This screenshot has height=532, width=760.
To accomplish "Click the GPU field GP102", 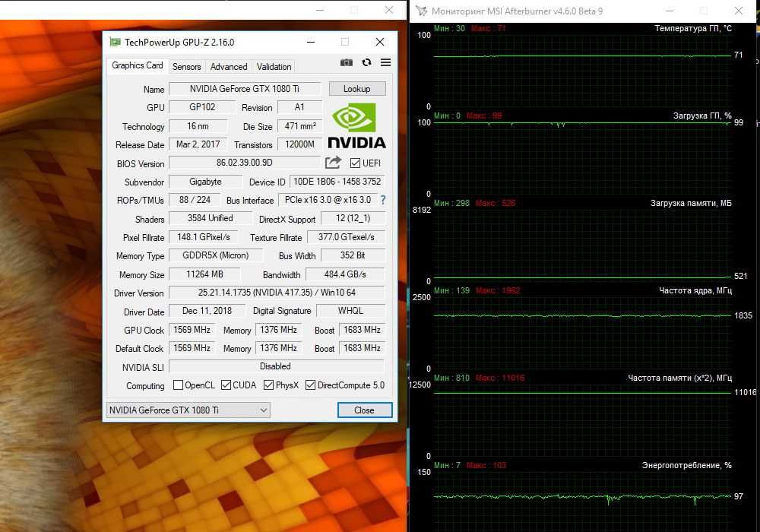I will click(x=202, y=107).
